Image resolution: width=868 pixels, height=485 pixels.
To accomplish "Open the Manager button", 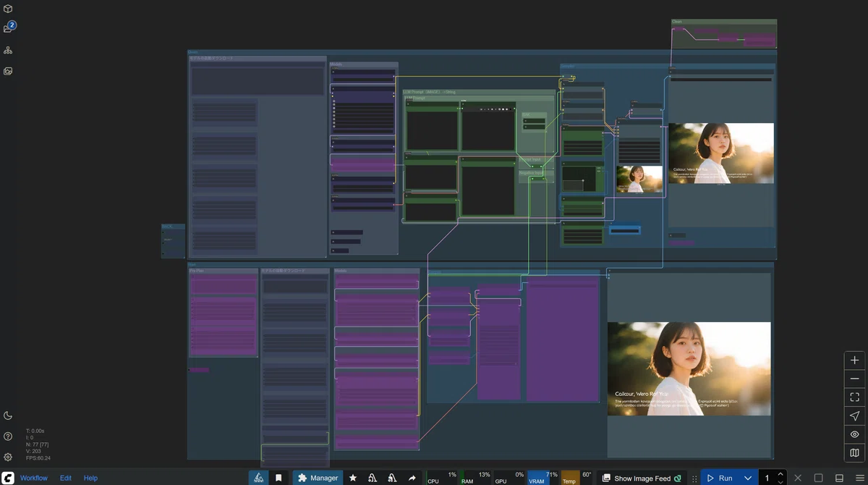I will click(318, 478).
